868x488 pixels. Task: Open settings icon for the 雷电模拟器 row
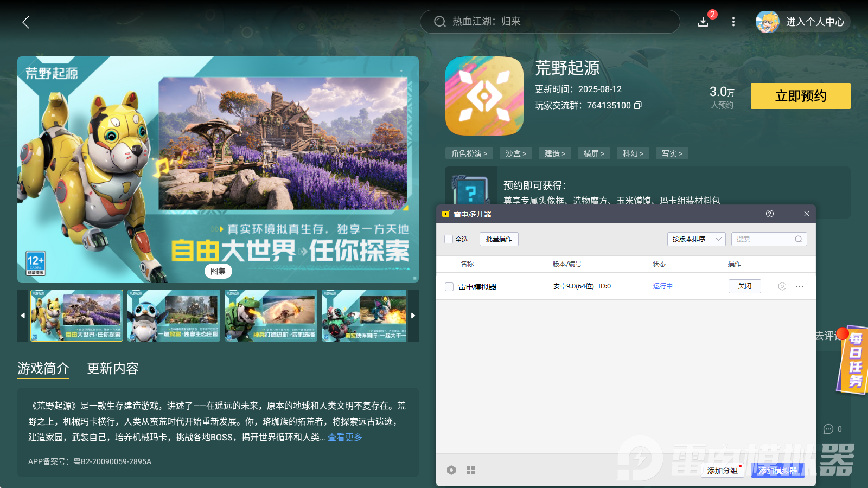tap(782, 286)
